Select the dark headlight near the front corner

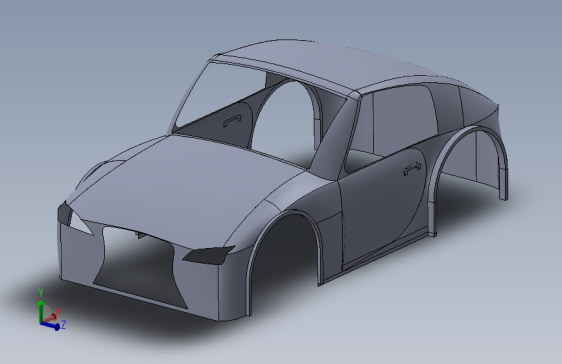click(209, 255)
